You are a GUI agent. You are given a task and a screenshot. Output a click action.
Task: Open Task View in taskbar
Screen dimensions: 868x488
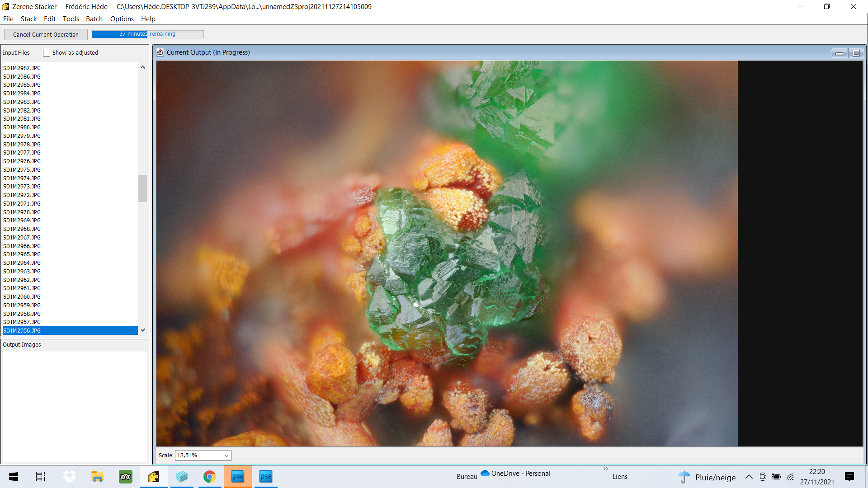(x=41, y=477)
